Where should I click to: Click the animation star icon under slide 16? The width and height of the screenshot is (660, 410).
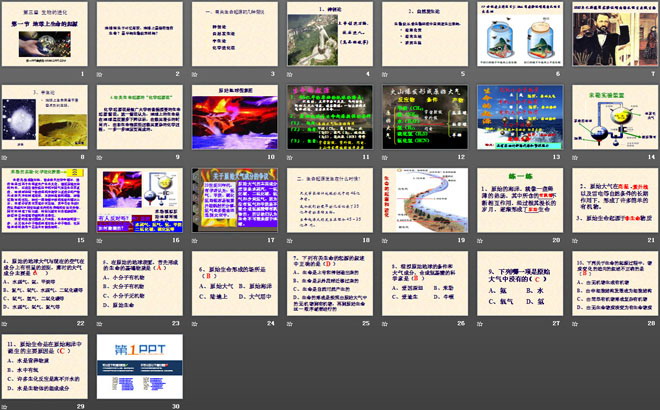tap(100, 240)
